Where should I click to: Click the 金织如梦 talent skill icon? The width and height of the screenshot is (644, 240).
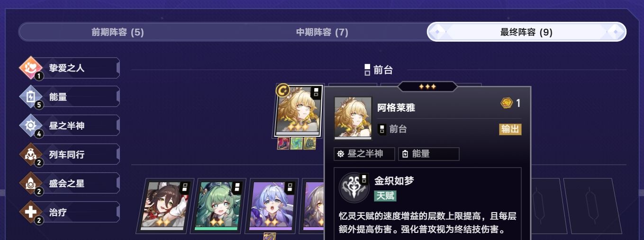click(x=354, y=187)
